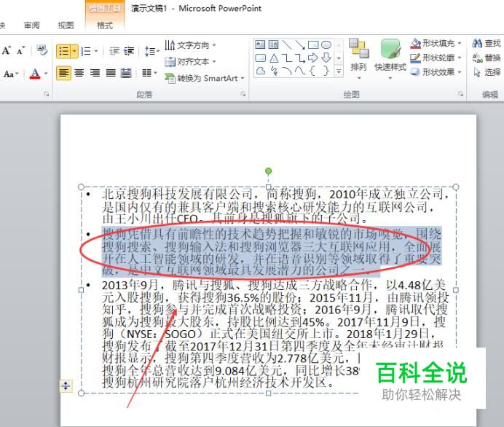Open the 绘图 drawing group dialog launcher
The width and height of the screenshot is (504, 427).
click(x=460, y=94)
